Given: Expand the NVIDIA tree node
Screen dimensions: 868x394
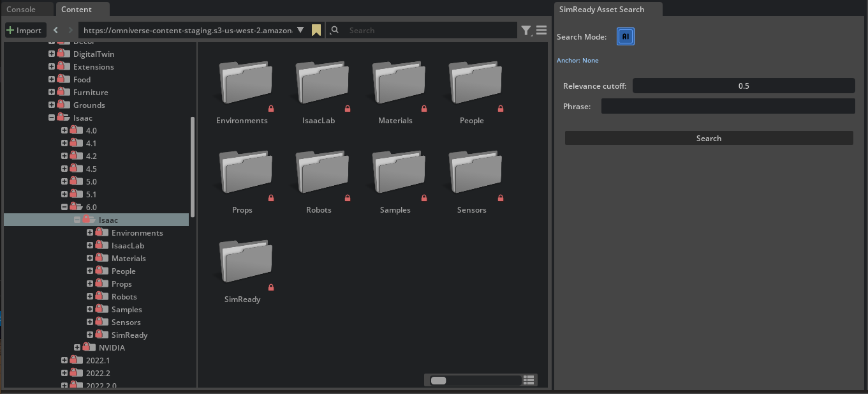Looking at the screenshot, I should click(x=77, y=347).
